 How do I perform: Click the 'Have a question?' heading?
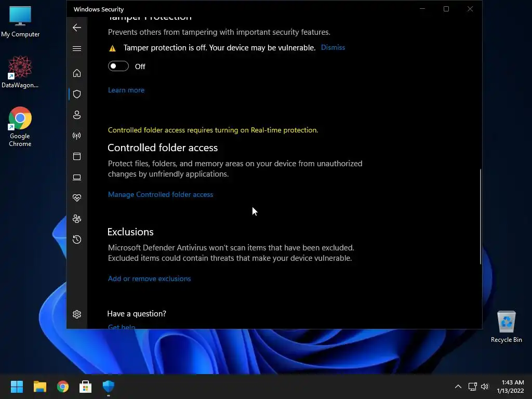[137, 313]
